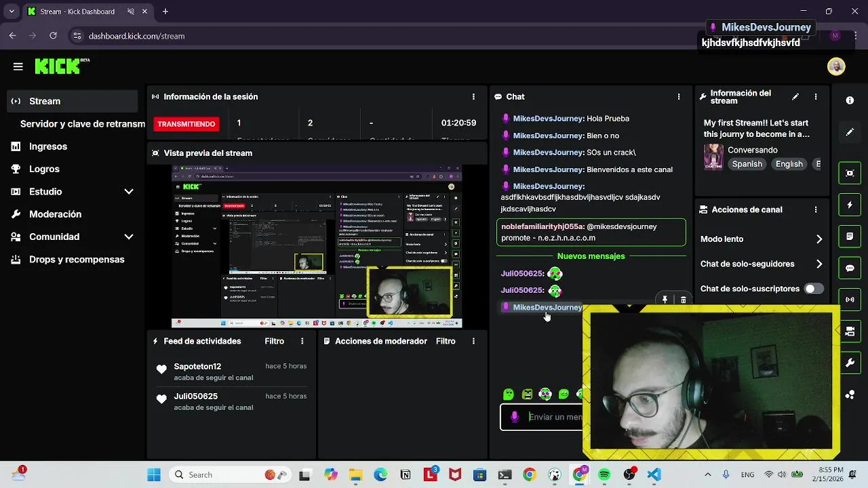This screenshot has width=868, height=488.
Task: Jump to Nuevos mensajes in chat
Action: (x=591, y=256)
